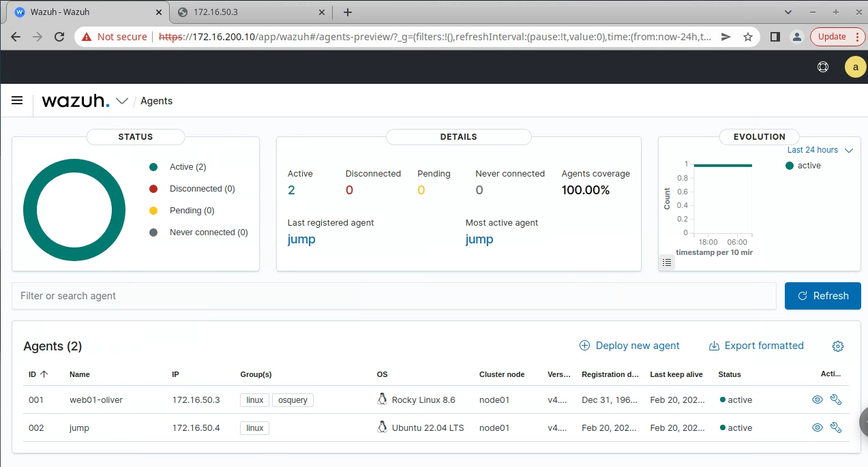Click the Refresh button
Screen dimensions: 868x467
pos(823,296)
